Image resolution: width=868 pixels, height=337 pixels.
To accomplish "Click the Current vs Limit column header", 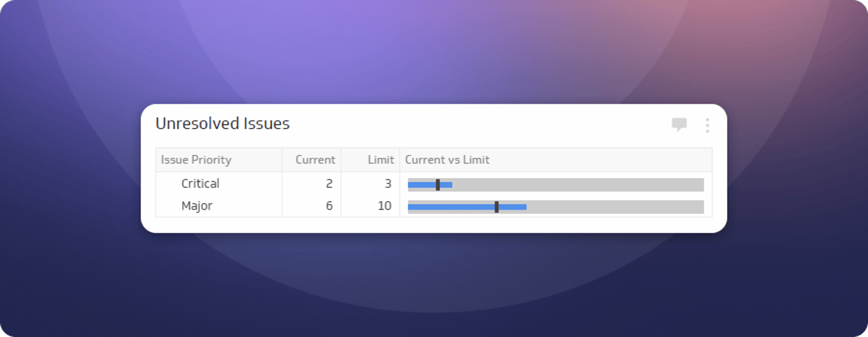I will (447, 160).
